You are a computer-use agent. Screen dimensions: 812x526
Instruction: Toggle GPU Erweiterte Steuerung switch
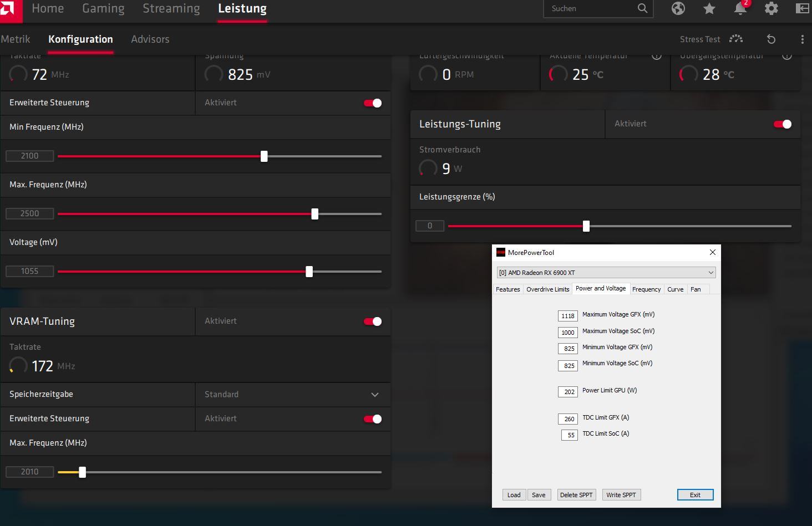point(373,103)
